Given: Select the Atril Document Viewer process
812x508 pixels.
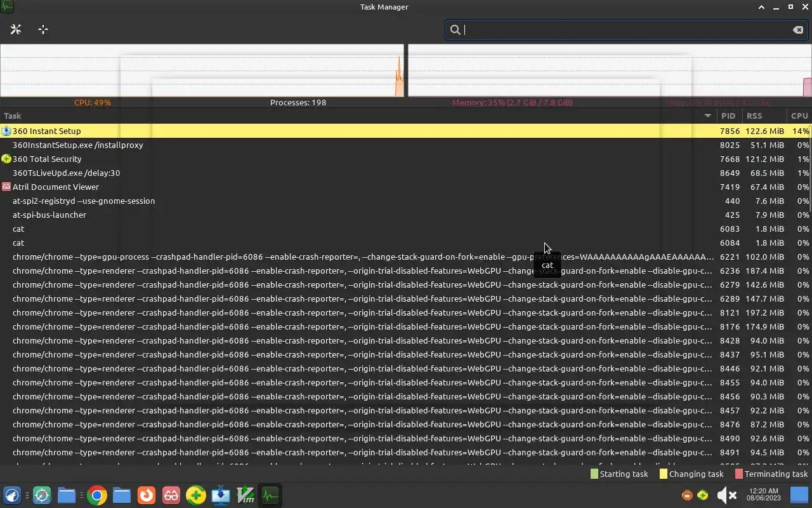Looking at the screenshot, I should pos(406,187).
